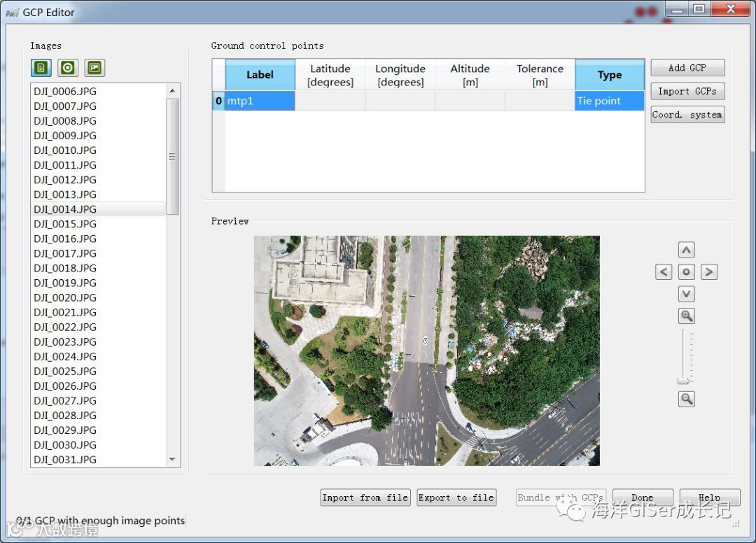This screenshot has height=543, width=756.
Task: Click the Type column header
Action: click(x=610, y=75)
